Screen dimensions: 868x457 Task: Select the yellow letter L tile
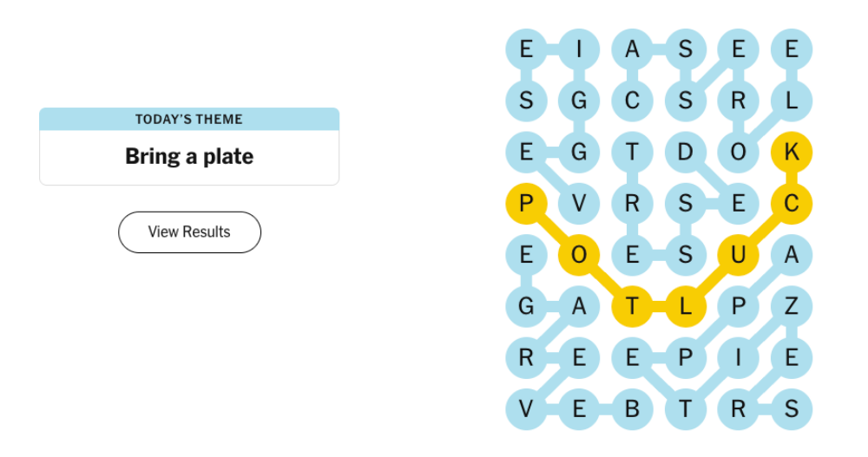(x=685, y=306)
